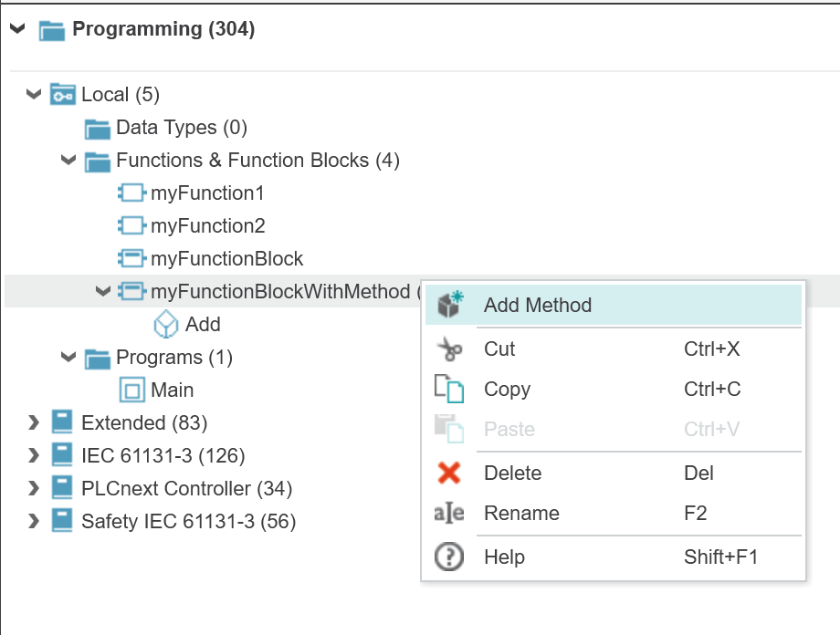
Task: Click the myFunctionBlock icon
Action: (131, 258)
